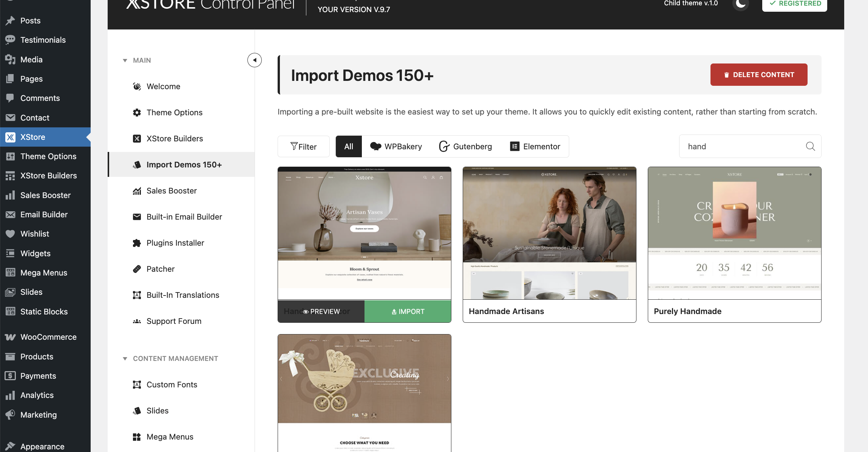Select the WPBakery filter tab

396,147
